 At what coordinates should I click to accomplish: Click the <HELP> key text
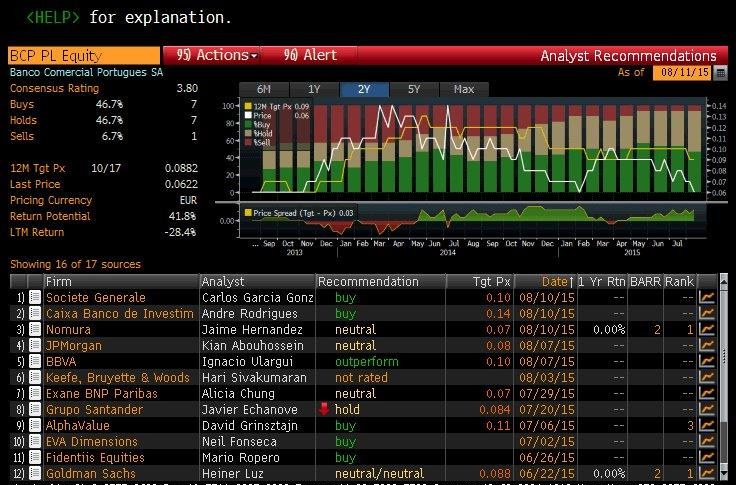pyautogui.click(x=53, y=17)
